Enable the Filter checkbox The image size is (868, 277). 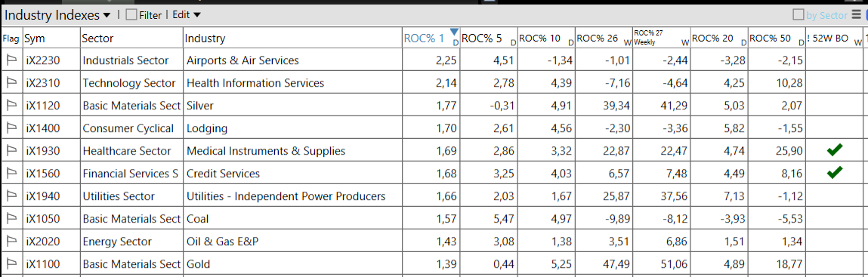(x=131, y=15)
